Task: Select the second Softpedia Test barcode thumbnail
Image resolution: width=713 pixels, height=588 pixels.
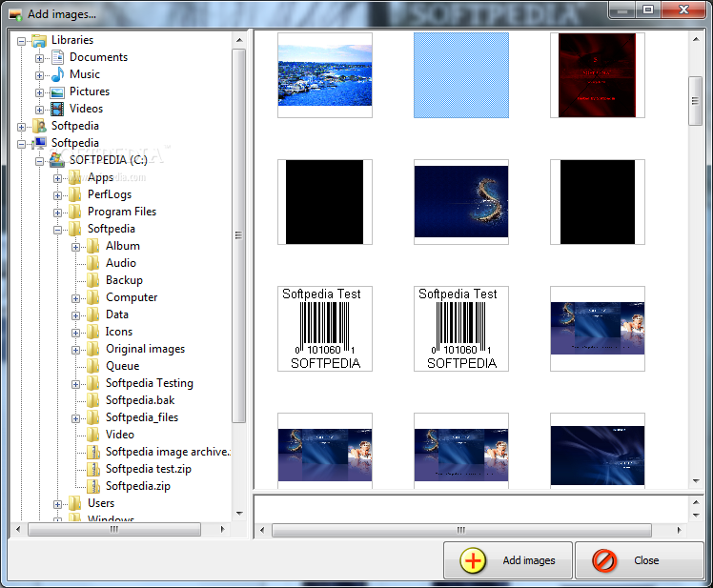Action: [461, 329]
